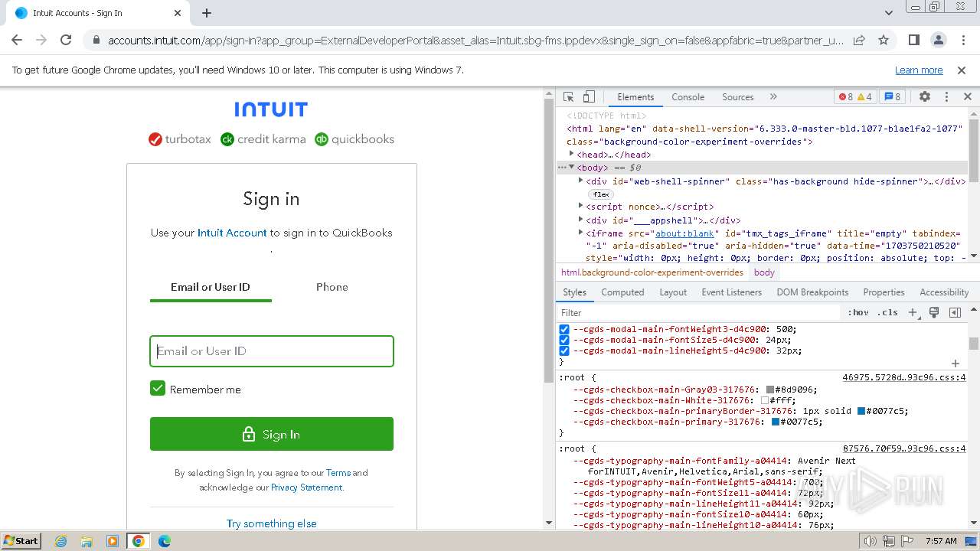
Task: Dismiss the Chrome update infobar
Action: pyautogui.click(x=962, y=70)
